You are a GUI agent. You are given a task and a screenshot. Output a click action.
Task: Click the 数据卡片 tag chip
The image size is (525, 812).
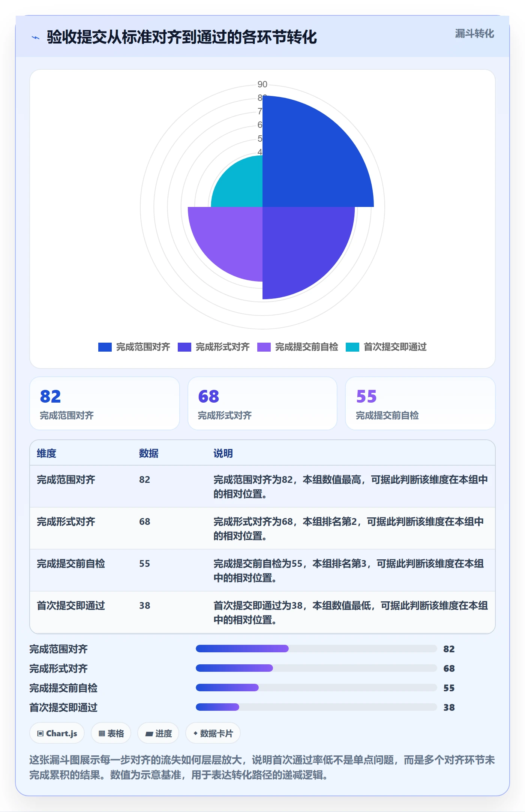point(213,733)
